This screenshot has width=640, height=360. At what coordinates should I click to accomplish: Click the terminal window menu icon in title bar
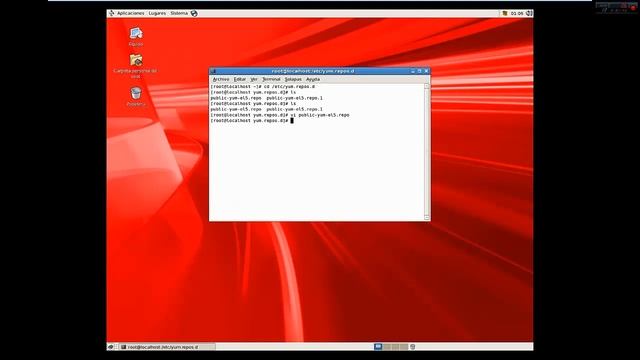(213, 71)
